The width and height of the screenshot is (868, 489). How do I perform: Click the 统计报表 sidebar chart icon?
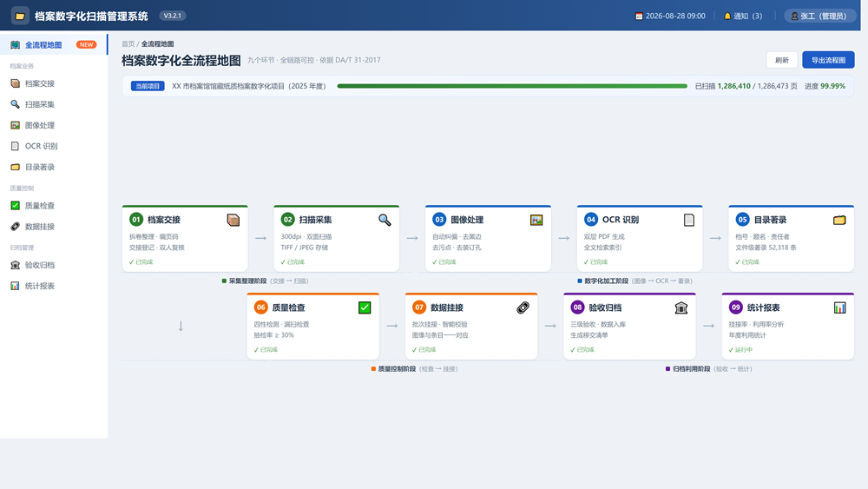click(x=15, y=286)
